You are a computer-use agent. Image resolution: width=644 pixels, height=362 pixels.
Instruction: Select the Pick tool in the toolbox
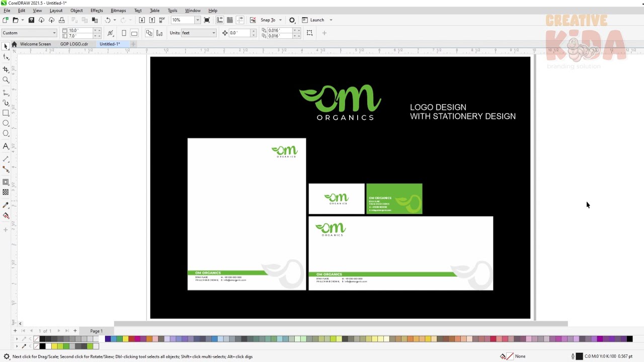click(x=6, y=46)
